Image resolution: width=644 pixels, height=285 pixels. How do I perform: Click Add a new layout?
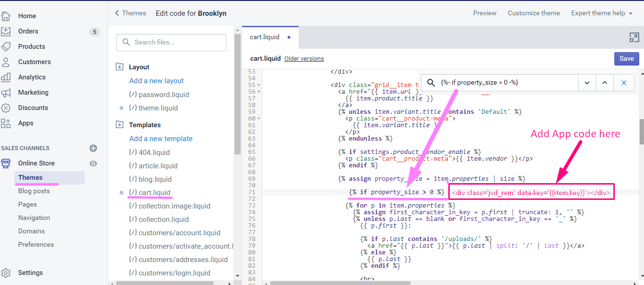pos(156,81)
